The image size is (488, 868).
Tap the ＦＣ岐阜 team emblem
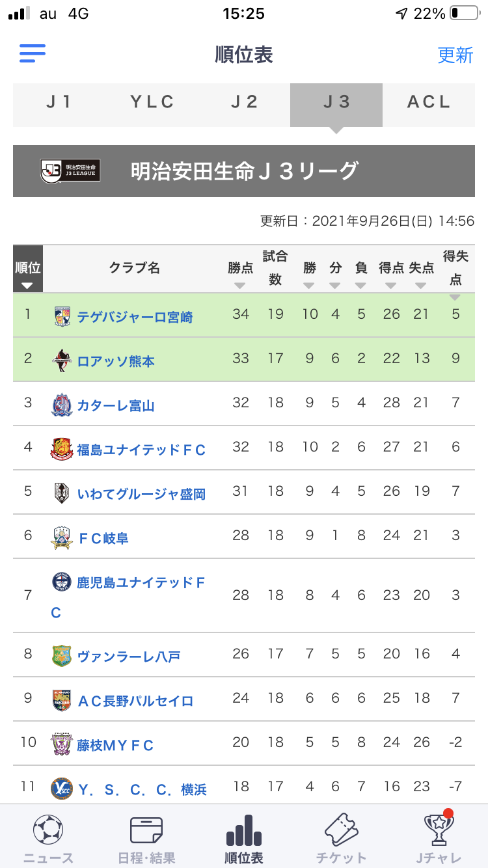tap(62, 537)
